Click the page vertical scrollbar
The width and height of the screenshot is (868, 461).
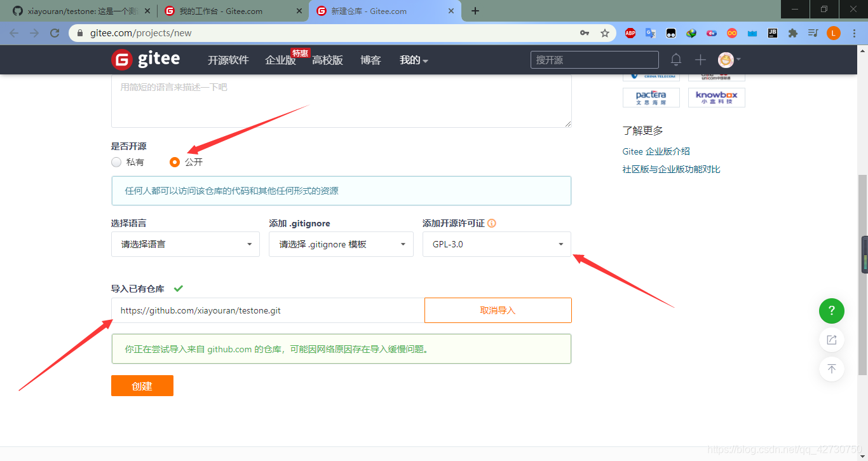click(x=862, y=275)
